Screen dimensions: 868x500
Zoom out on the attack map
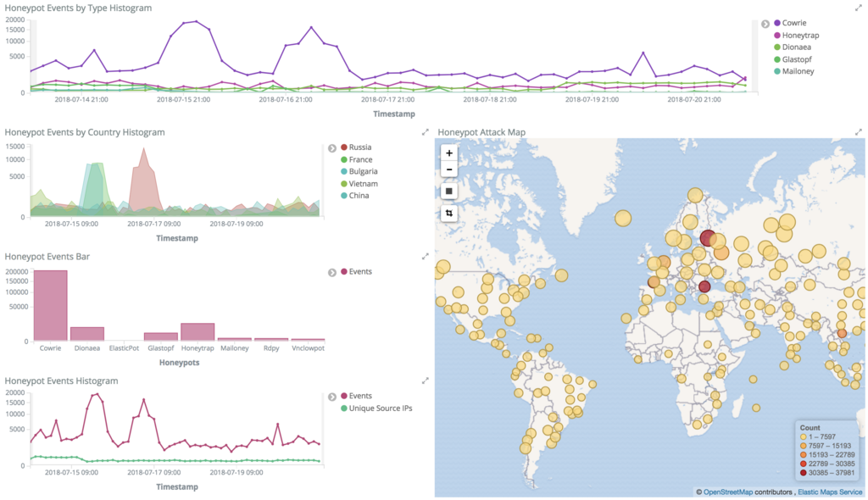coord(449,169)
